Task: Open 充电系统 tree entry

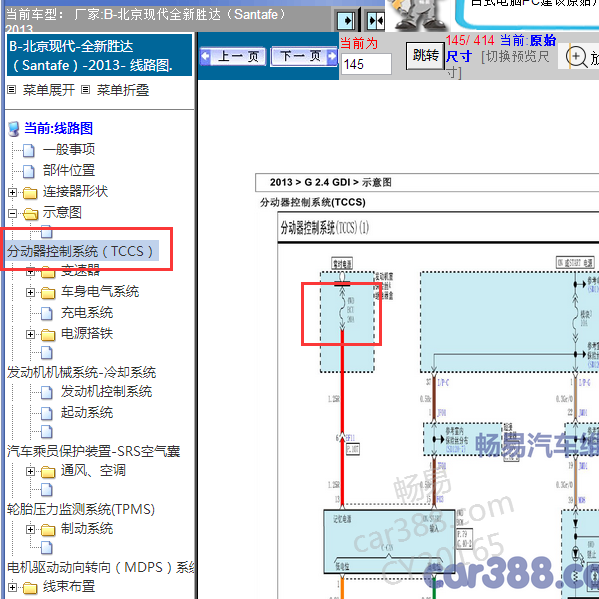Action: [87, 313]
